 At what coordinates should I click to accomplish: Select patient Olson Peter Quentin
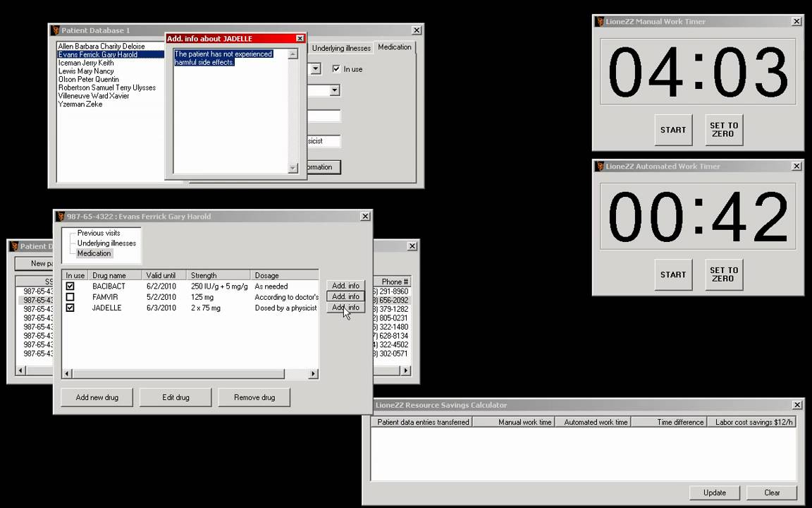click(89, 79)
